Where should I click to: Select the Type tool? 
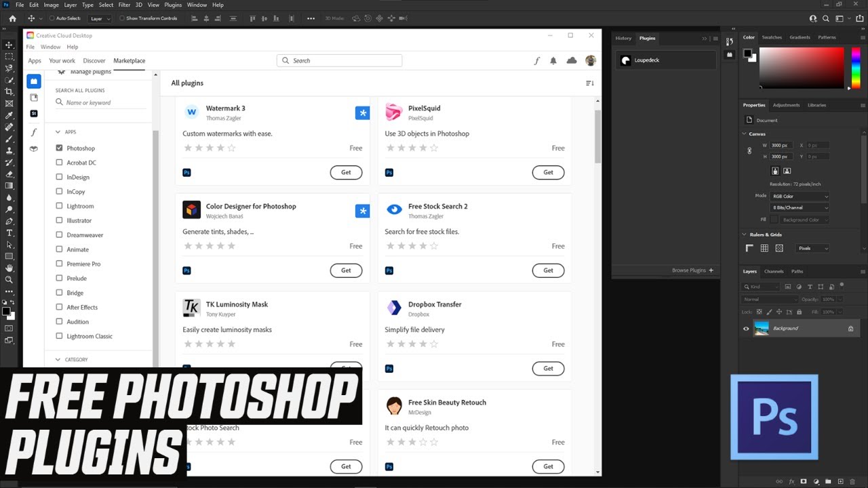pos(9,232)
